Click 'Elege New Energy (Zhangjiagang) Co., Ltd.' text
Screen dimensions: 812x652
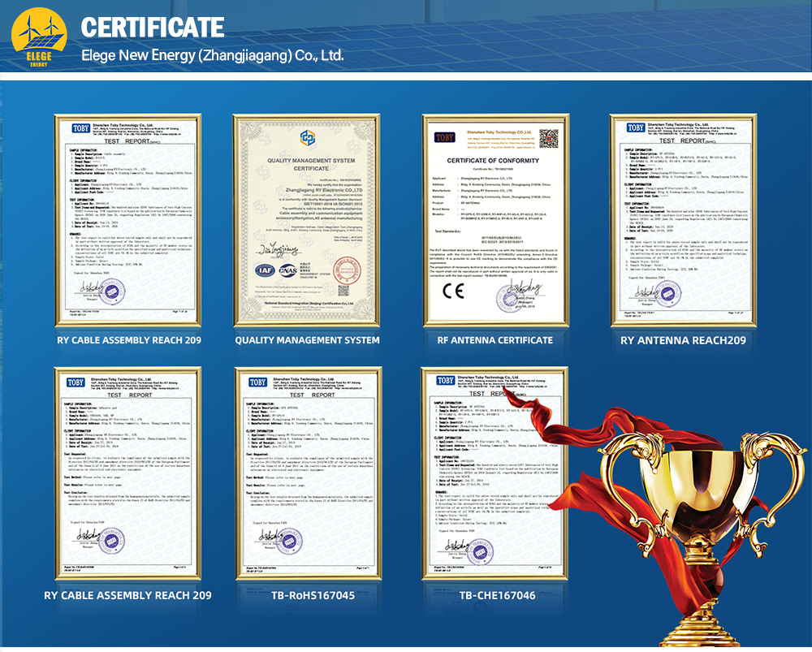pos(212,55)
